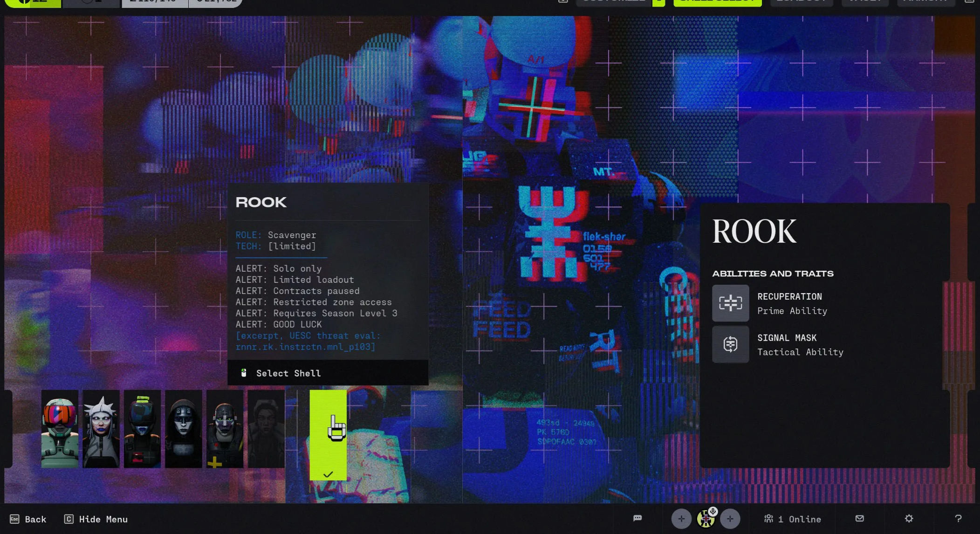
Task: Open the Recuperation prime ability icon
Action: click(x=730, y=303)
